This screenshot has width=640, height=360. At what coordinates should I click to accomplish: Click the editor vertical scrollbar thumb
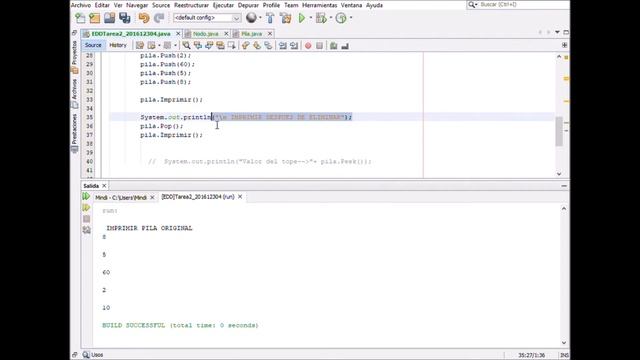[559, 131]
